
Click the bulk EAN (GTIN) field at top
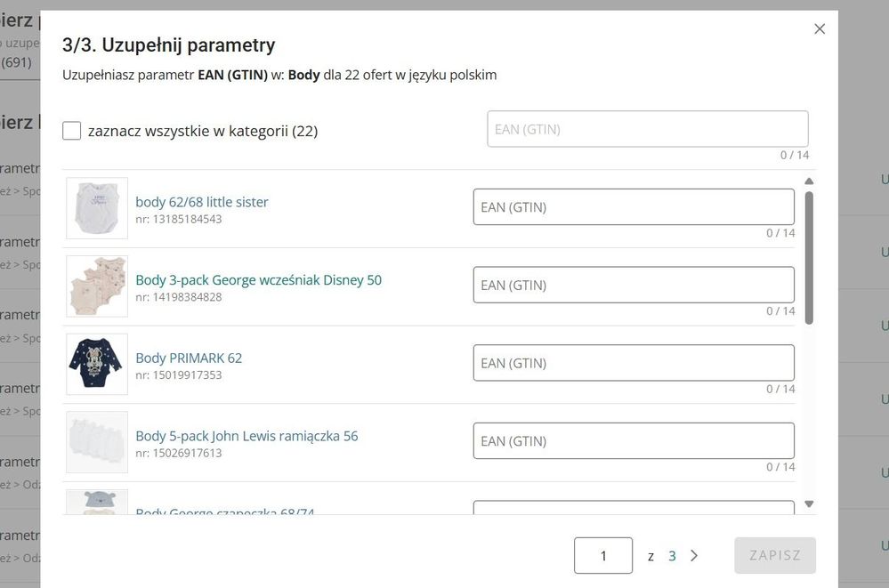click(x=647, y=129)
